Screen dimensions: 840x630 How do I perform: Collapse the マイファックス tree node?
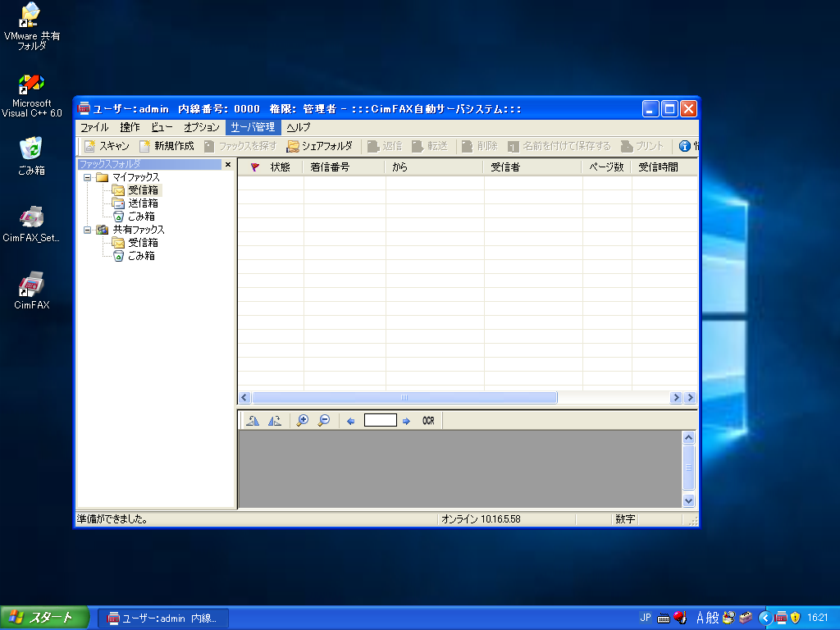(x=87, y=177)
